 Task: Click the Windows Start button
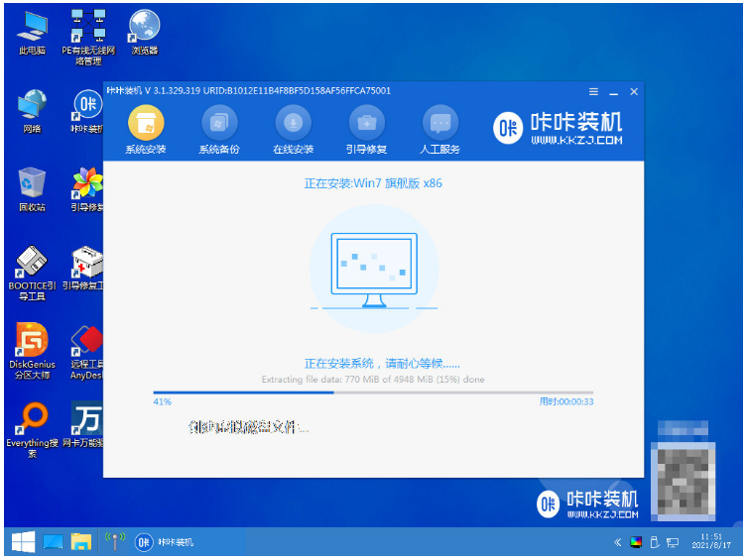[22, 541]
